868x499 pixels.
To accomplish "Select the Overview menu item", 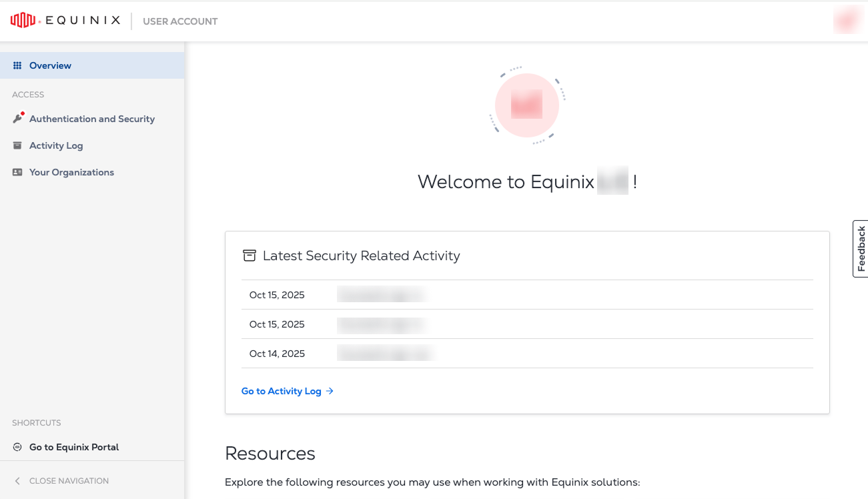I will coord(50,65).
